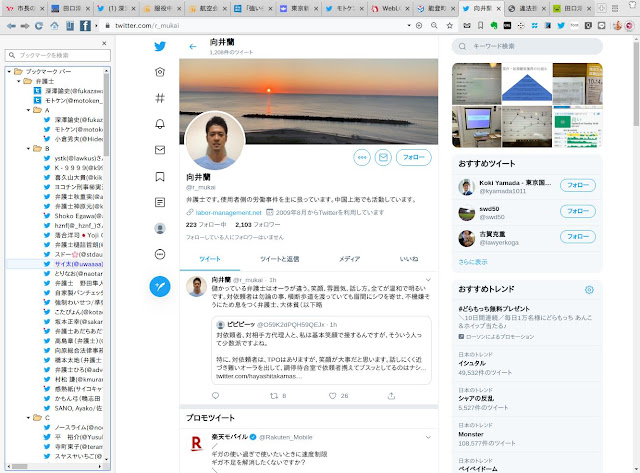Send a direct message via the profile envelope button

(x=383, y=158)
